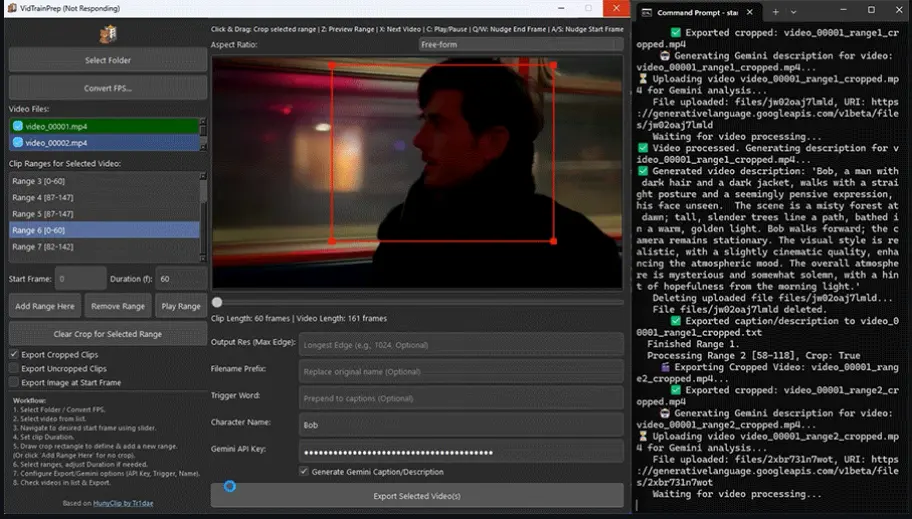Click the VidTrainPrep logo icon above Select Folder
The image size is (912, 519).
(x=107, y=34)
